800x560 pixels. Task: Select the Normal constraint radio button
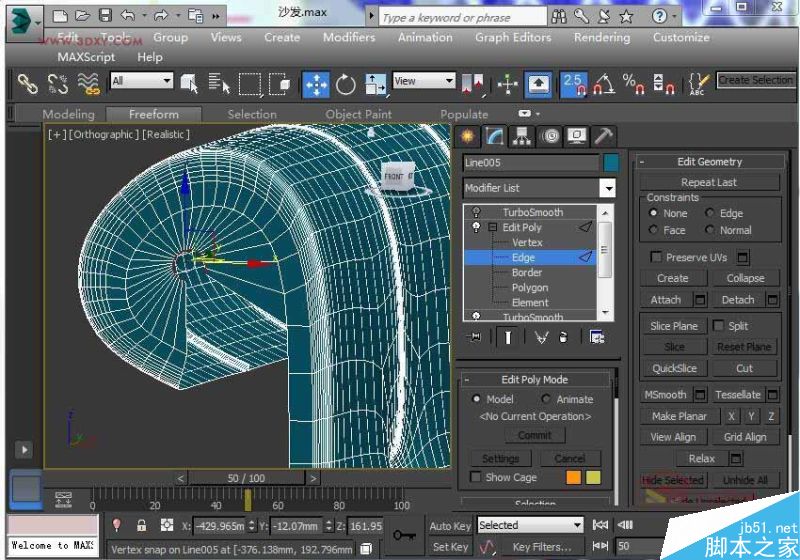(x=709, y=230)
